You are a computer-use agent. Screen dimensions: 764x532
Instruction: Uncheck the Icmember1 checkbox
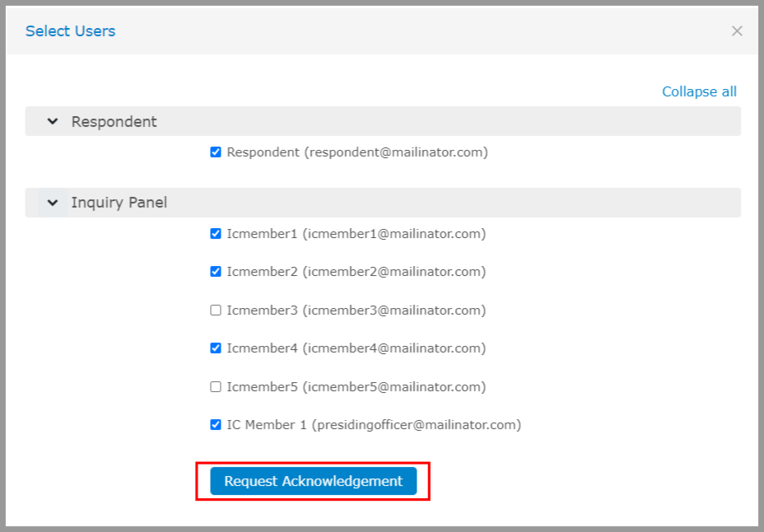coord(216,234)
